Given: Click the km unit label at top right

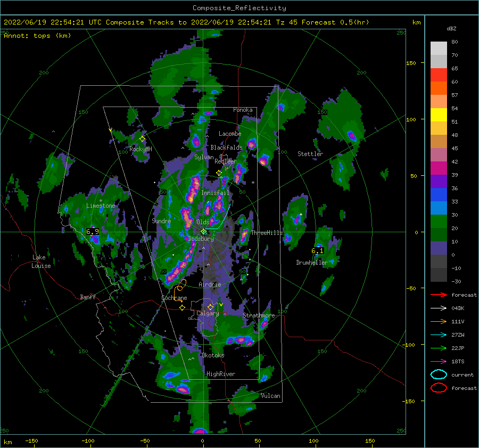Looking at the screenshot, I should [x=416, y=22].
